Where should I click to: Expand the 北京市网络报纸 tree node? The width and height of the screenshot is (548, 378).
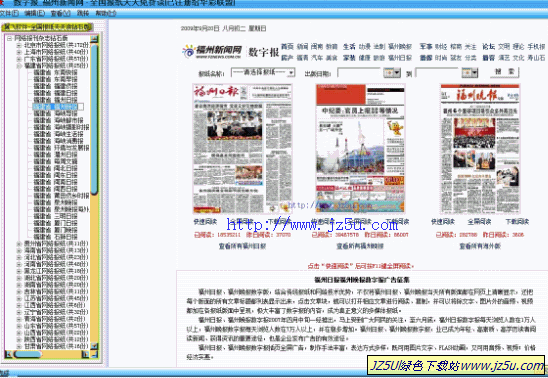pyautogui.click(x=19, y=45)
